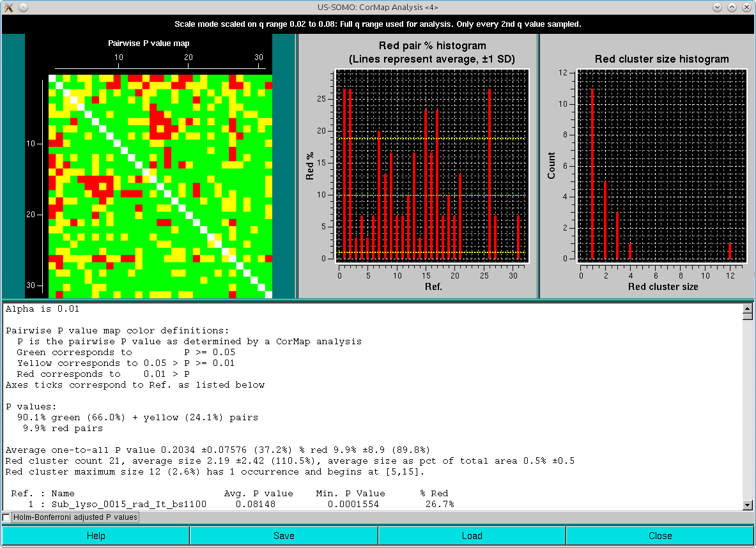
Task: Close the CorMap Analysis dialog with the Close button
Action: tap(660, 535)
